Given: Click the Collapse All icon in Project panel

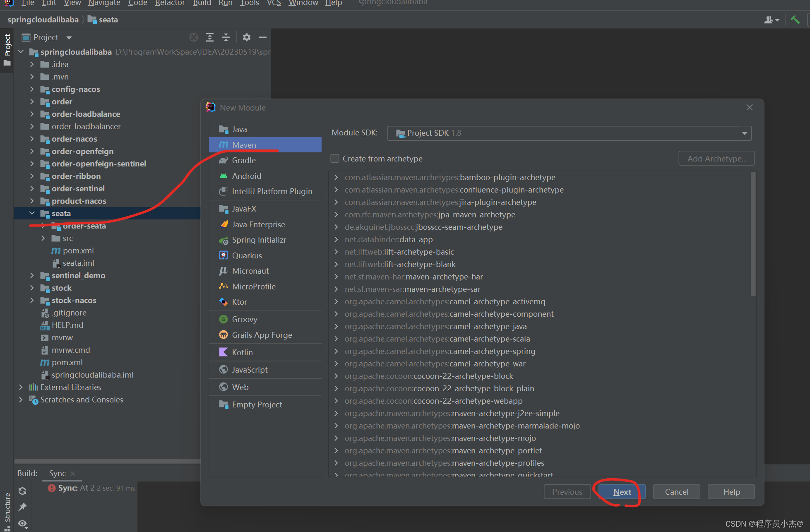Looking at the screenshot, I should tap(226, 37).
